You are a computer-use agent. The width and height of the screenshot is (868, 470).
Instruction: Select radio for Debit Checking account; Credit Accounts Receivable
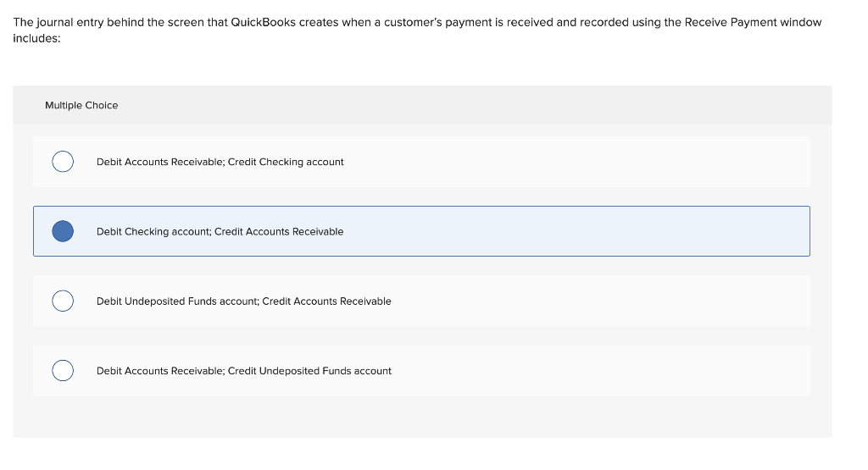click(63, 231)
